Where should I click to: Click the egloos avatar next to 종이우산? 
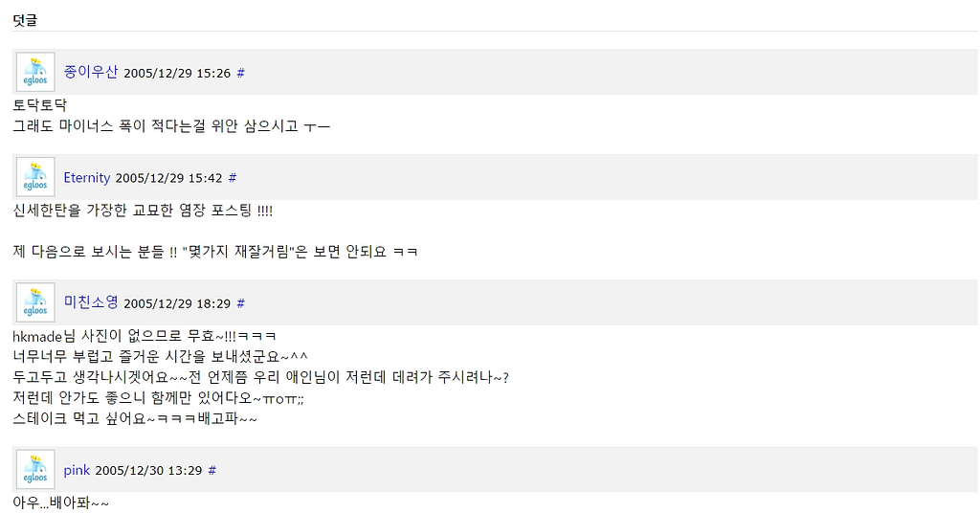(x=35, y=73)
